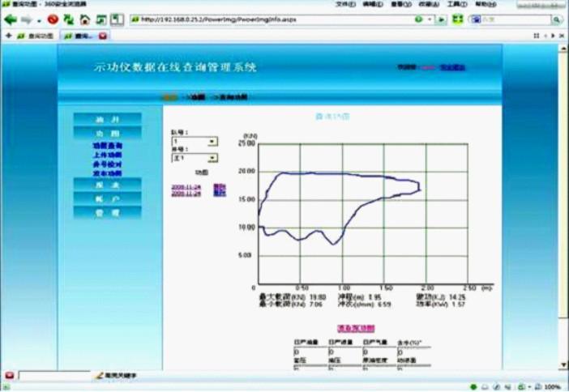
Task: Select the first 2009-11-24 date link
Action: pos(186,187)
